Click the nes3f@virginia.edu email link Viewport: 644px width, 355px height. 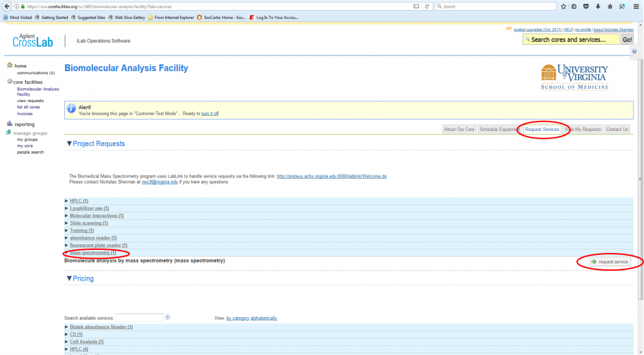[160, 182]
